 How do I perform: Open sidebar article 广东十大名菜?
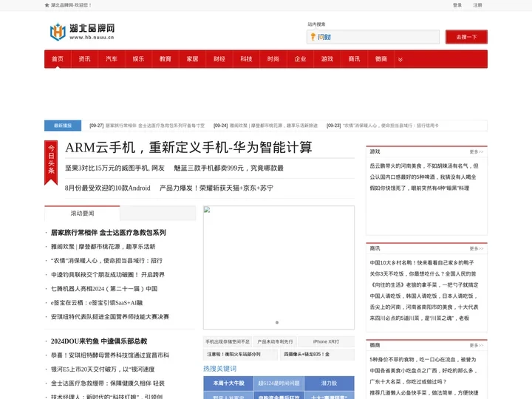pyautogui.click(x=408, y=382)
